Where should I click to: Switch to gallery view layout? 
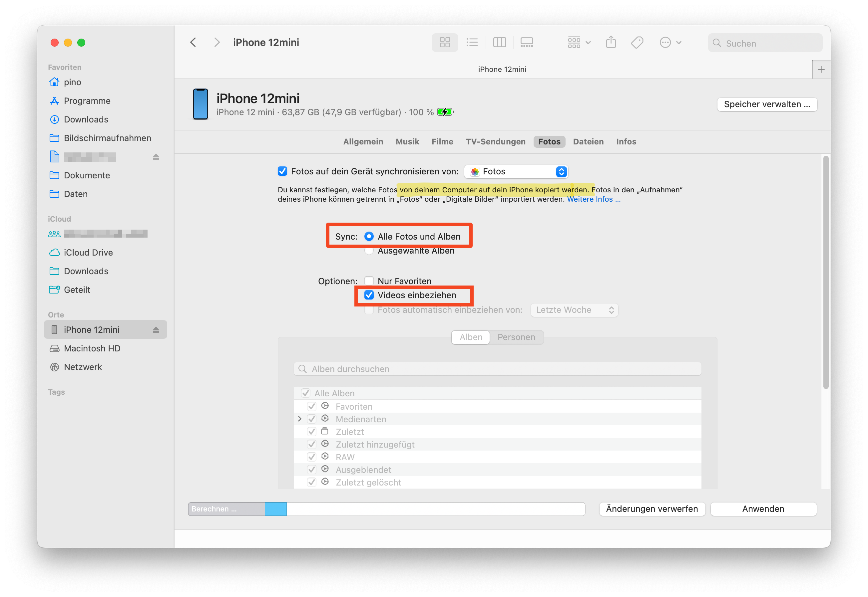(x=527, y=43)
